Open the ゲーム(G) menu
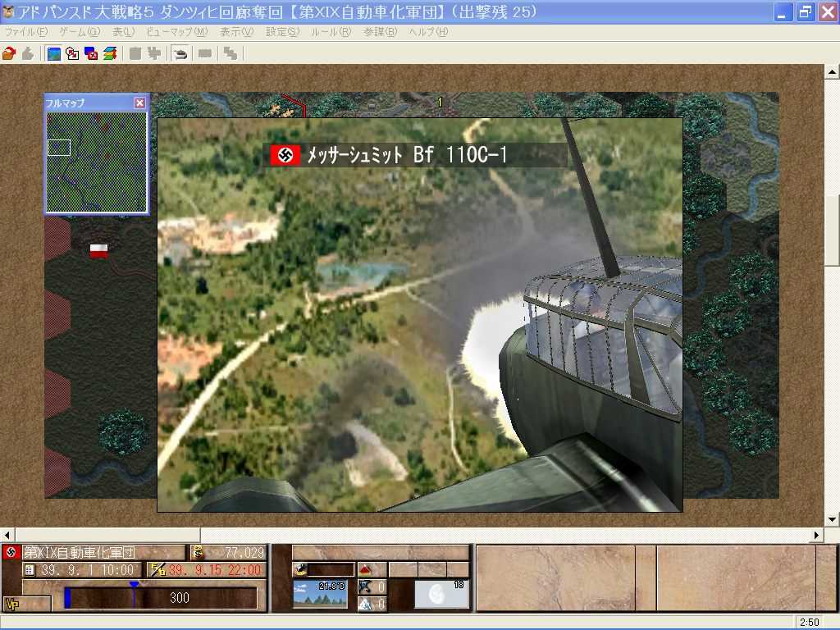 click(80, 32)
